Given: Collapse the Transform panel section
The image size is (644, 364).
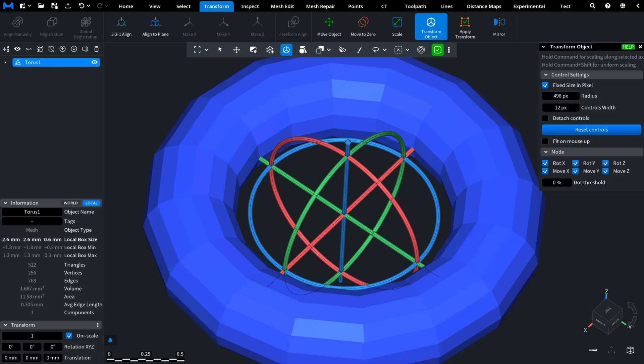Looking at the screenshot, I should (5, 325).
